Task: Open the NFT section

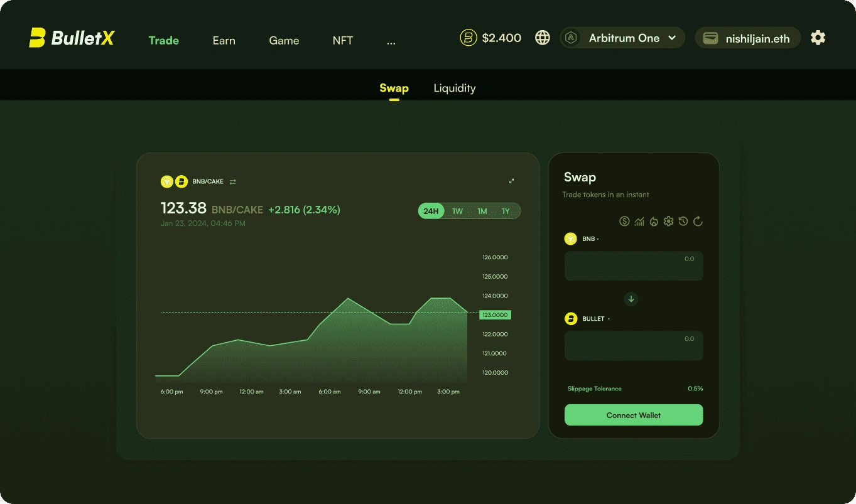Action: [x=343, y=40]
